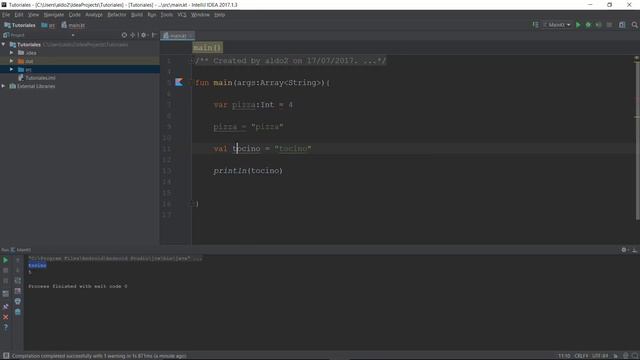Click the main() breadcrumb above the editor
The height and width of the screenshot is (360, 640).
coord(207,48)
